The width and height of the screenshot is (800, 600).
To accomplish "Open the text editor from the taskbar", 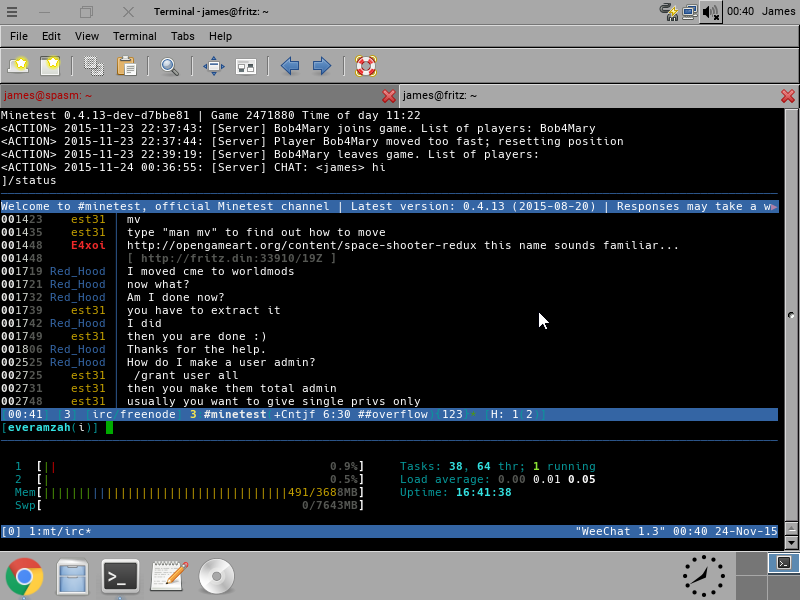I will (169, 576).
